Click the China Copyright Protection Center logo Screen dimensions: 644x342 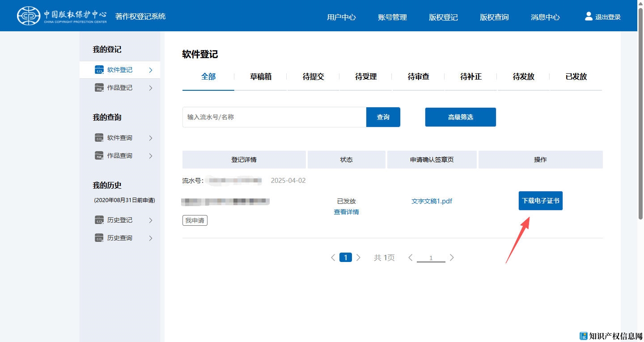pyautogui.click(x=62, y=16)
